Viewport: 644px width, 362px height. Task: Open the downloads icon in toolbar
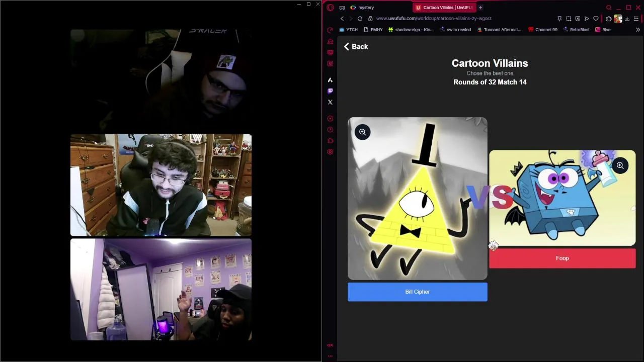point(627,19)
